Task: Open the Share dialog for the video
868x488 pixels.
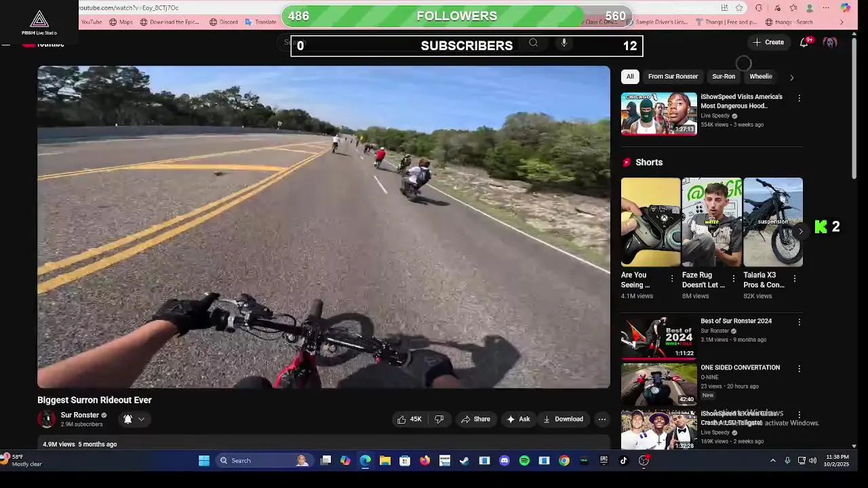Action: pos(475,419)
